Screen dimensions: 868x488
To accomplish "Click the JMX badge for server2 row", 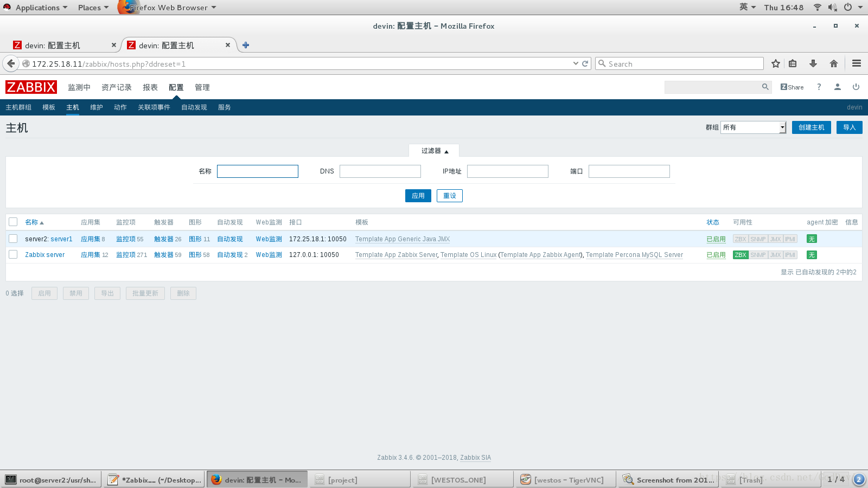I will 776,239.
